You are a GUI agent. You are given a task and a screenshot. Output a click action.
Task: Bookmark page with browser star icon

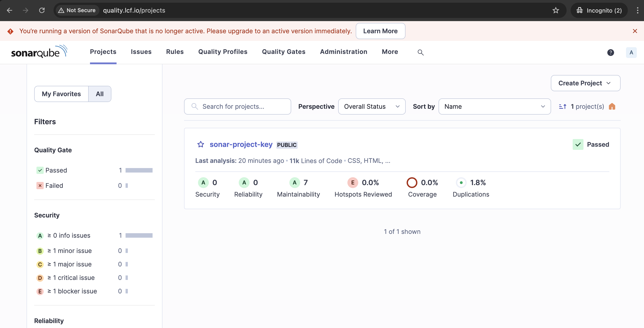[556, 10]
